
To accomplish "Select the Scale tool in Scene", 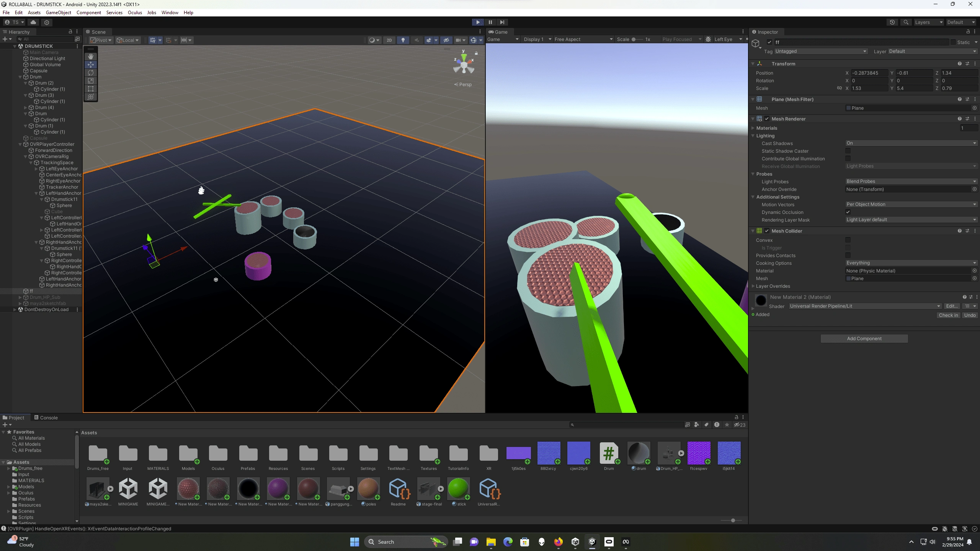I will (91, 81).
